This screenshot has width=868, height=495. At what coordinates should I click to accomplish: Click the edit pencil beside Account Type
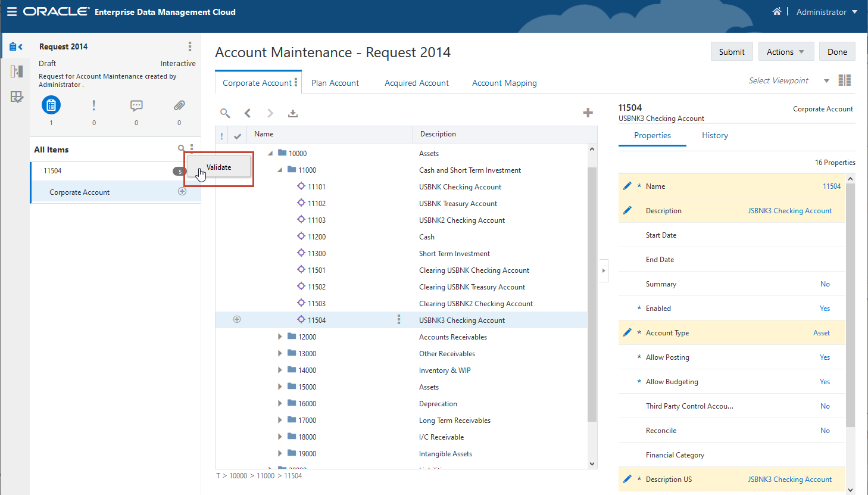coord(627,332)
